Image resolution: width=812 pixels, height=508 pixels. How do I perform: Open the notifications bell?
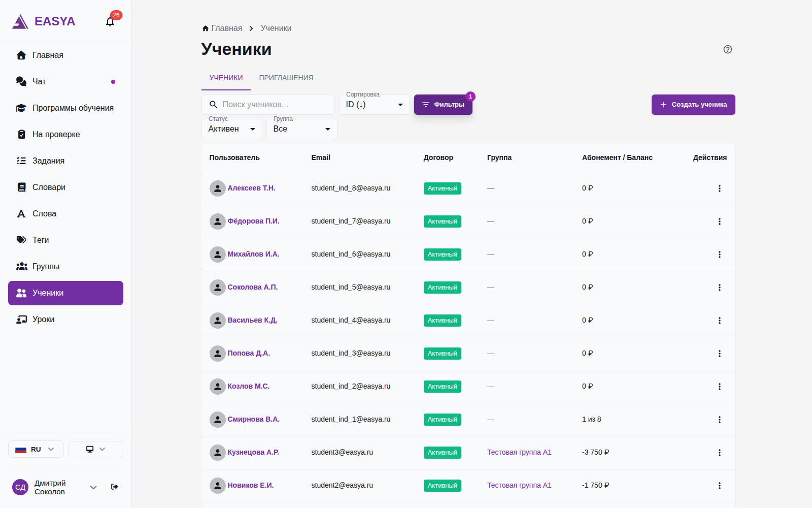110,21
